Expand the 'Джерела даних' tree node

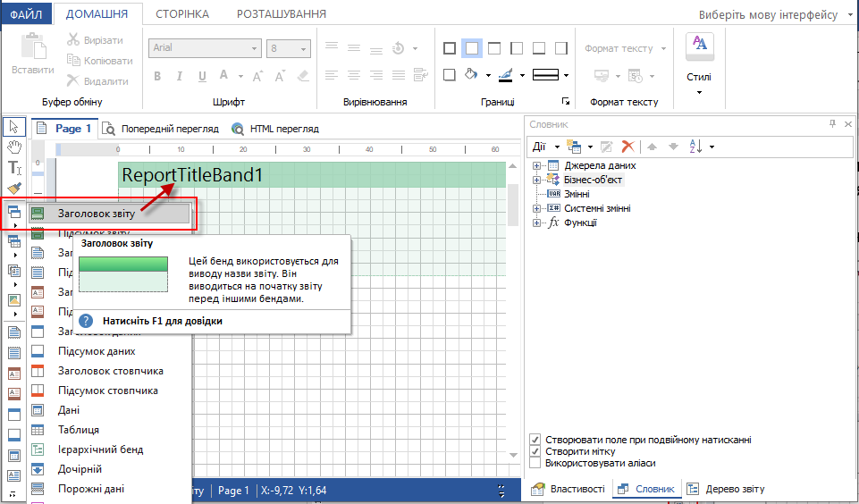pos(536,165)
